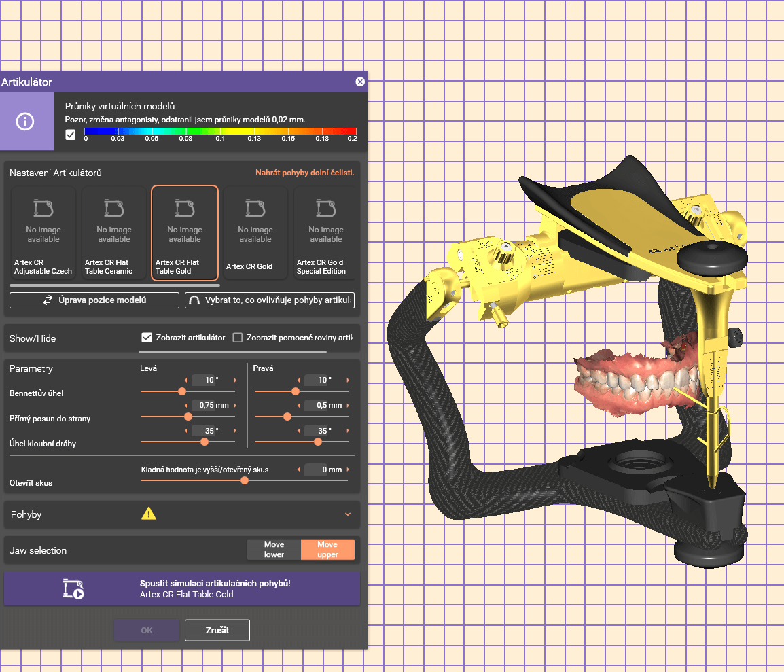
Task: Click the Zrušit button
Action: [217, 630]
